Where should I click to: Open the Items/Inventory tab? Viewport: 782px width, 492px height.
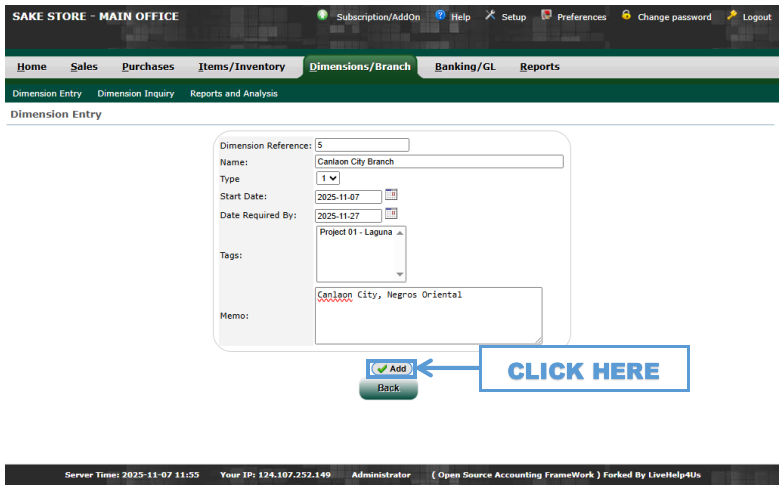point(241,67)
